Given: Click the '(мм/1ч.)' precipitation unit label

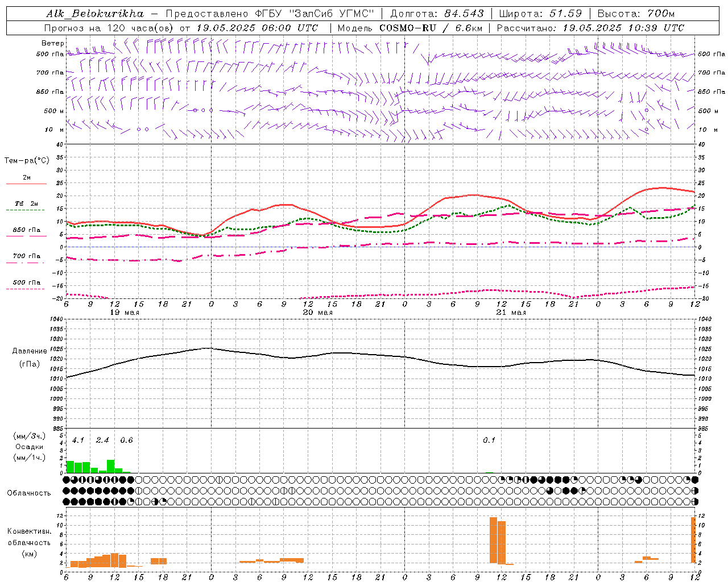Looking at the screenshot, I should point(30,457).
